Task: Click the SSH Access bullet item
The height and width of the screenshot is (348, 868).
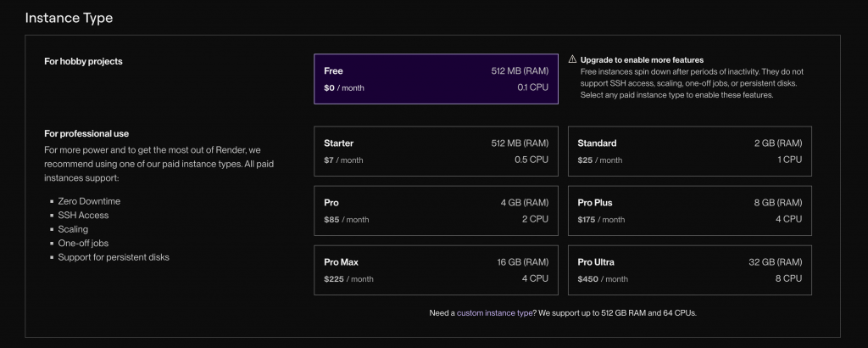Action: click(x=83, y=215)
